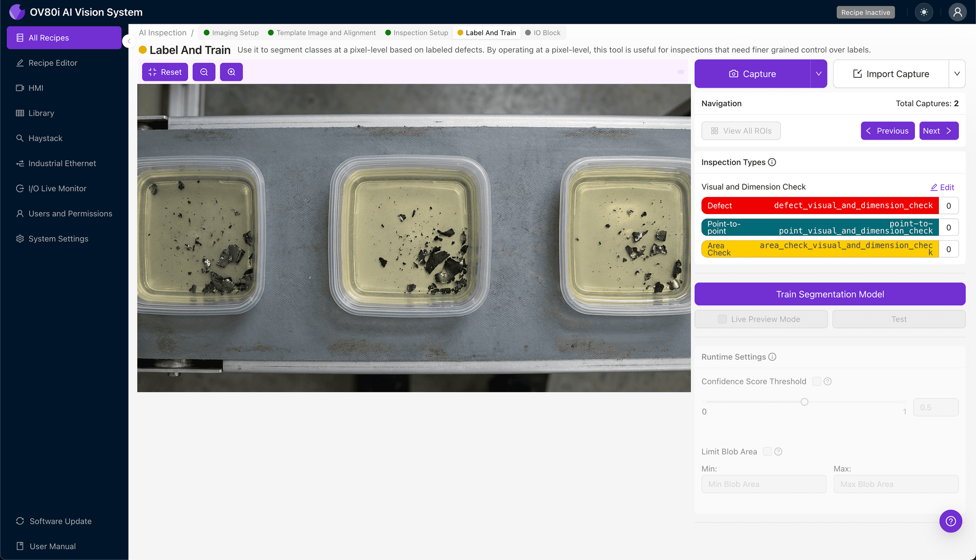Image resolution: width=976 pixels, height=560 pixels.
Task: Open the Haystack section in sidebar
Action: pos(46,138)
